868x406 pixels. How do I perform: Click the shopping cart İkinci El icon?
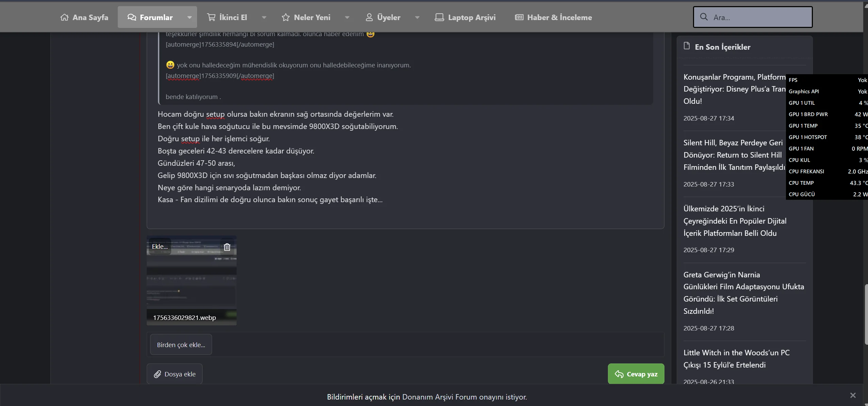(x=211, y=17)
